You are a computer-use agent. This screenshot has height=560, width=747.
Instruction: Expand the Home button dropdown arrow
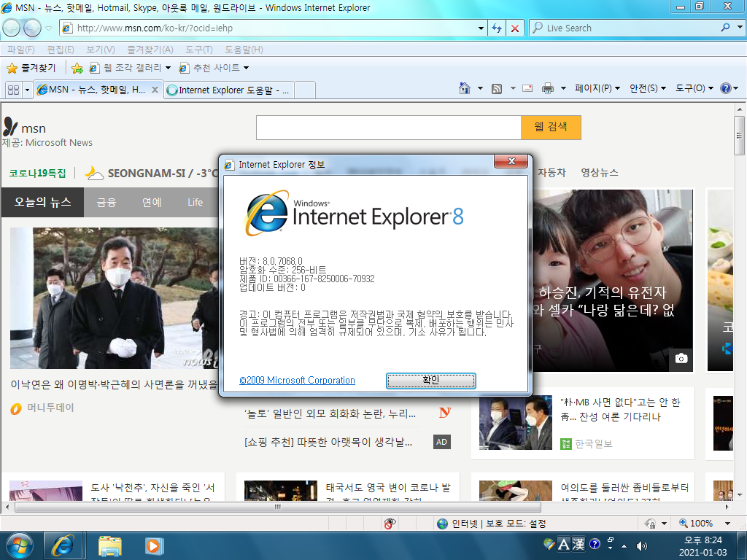[480, 88]
